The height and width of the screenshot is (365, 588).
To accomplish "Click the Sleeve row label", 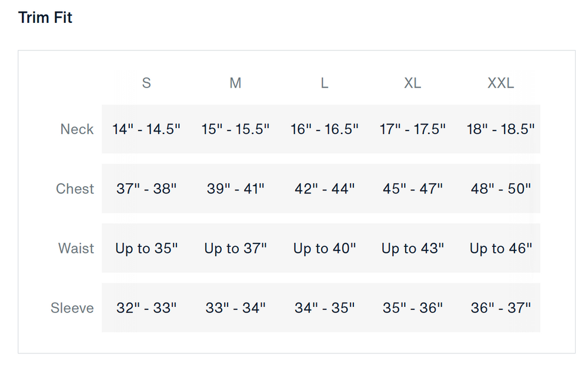I will tap(72, 308).
